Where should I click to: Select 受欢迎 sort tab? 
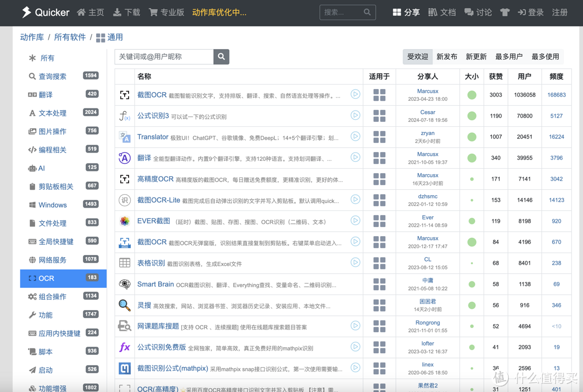click(417, 57)
